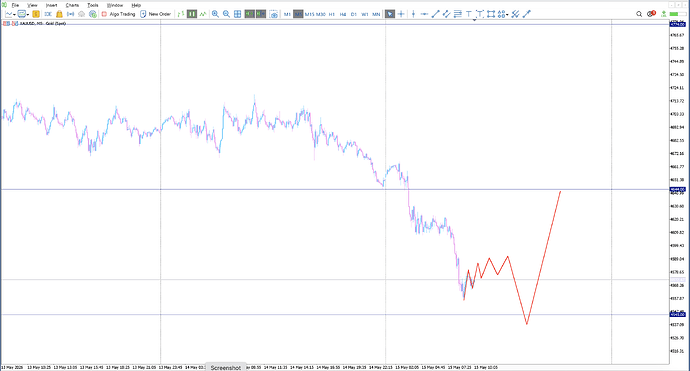The image size is (690, 371).
Task: Select M30 timeframe
Action: (x=321, y=14)
